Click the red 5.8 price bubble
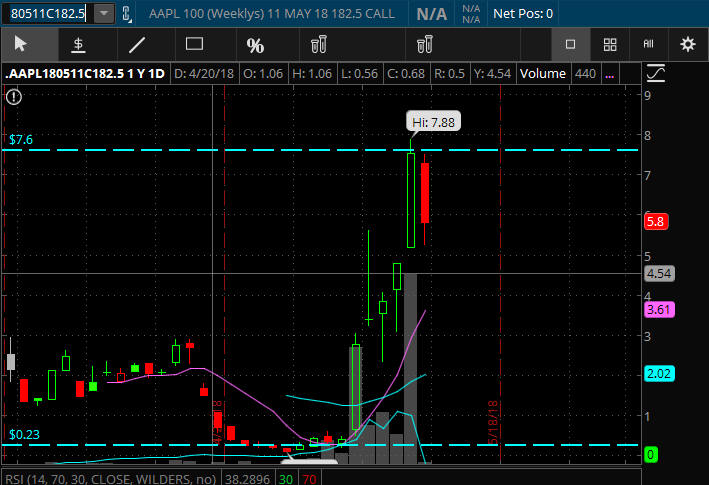Screen dimensions: 709x485 [656, 221]
